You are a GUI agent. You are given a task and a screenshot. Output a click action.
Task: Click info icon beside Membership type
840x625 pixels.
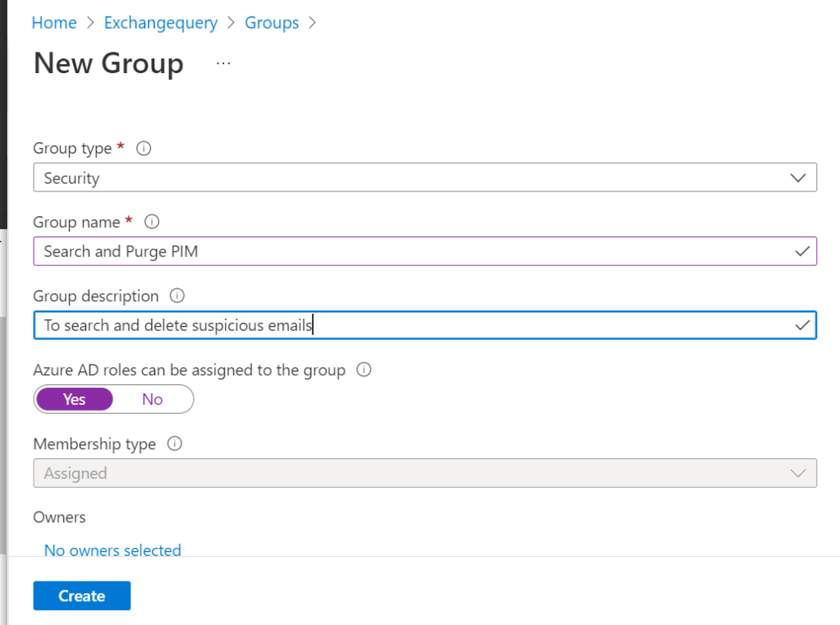pyautogui.click(x=174, y=443)
